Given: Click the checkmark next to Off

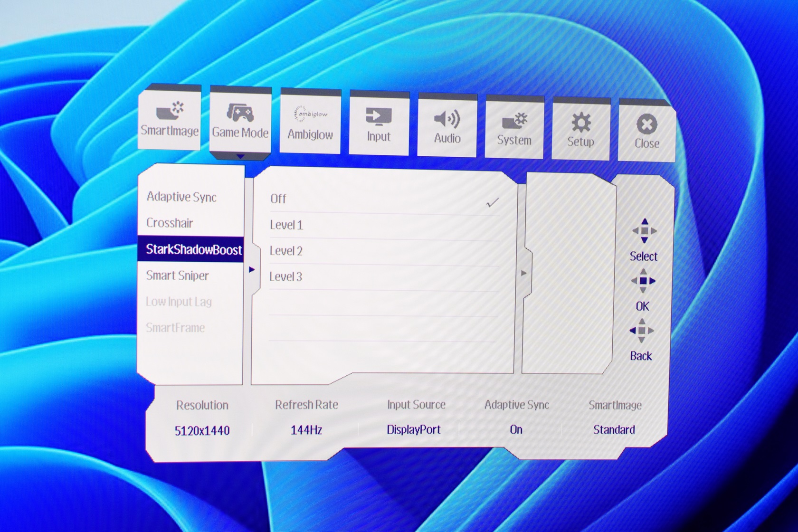Looking at the screenshot, I should (493, 203).
